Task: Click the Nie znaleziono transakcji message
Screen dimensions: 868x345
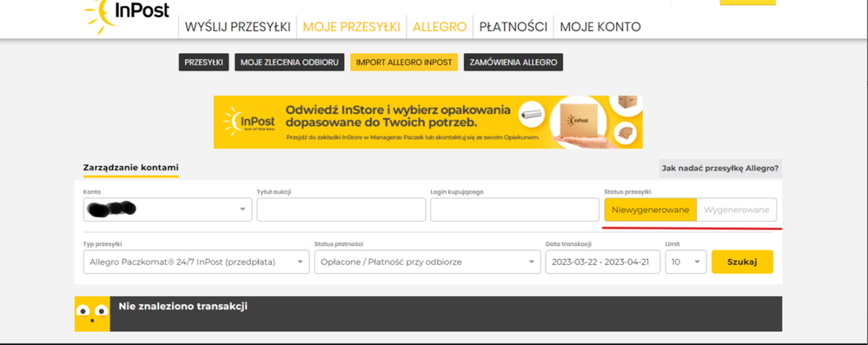Action: click(x=182, y=306)
